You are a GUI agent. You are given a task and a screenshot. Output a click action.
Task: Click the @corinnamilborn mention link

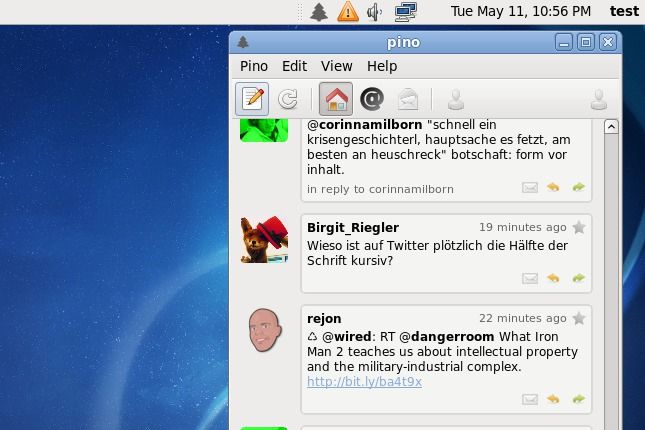[364, 124]
